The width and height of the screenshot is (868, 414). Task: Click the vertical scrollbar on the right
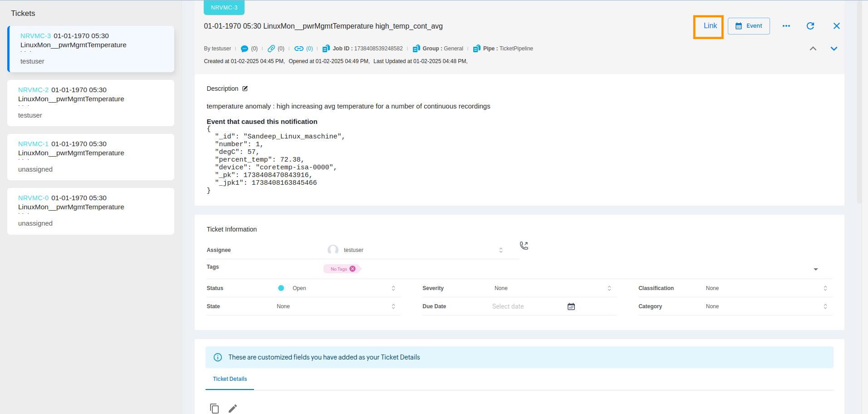click(x=859, y=102)
